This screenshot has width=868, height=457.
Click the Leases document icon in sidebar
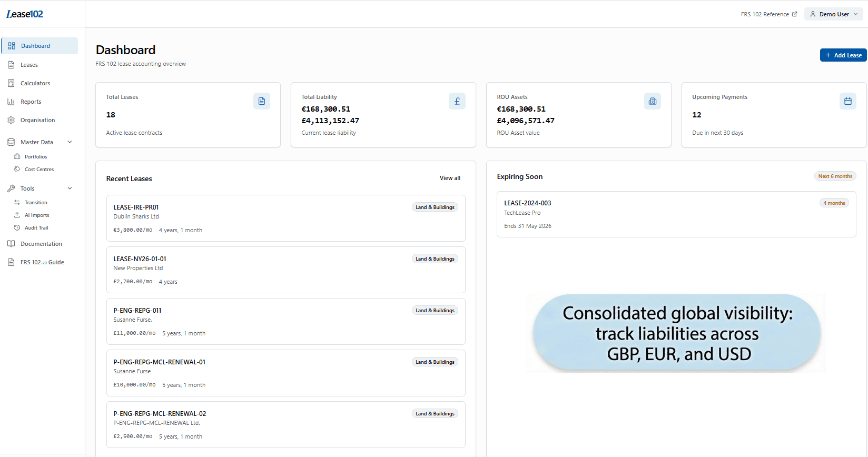(11, 65)
